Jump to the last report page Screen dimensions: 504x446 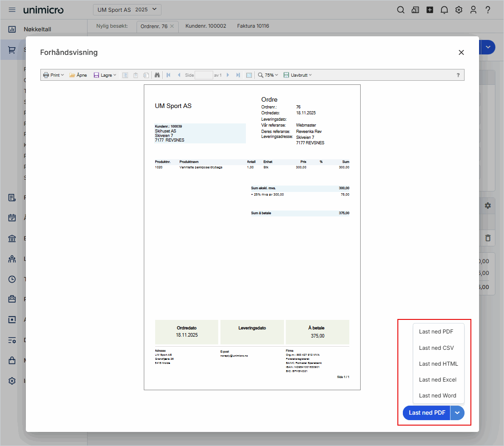click(238, 75)
